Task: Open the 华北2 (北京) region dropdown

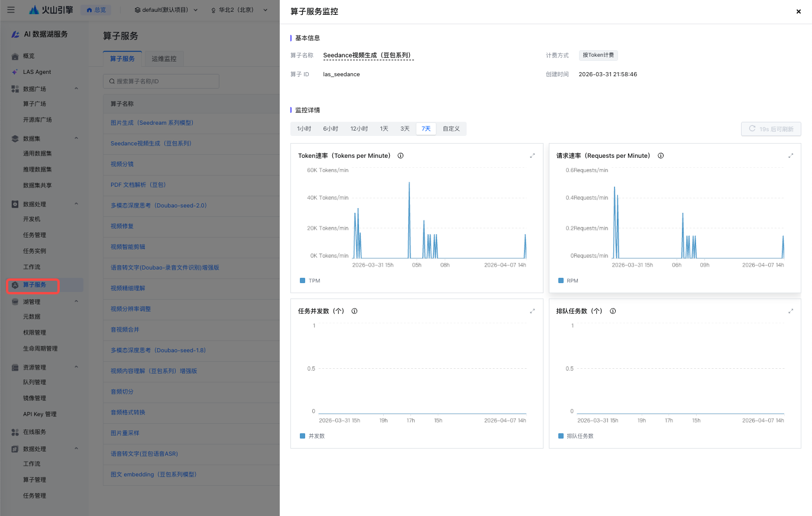Action: [239, 10]
